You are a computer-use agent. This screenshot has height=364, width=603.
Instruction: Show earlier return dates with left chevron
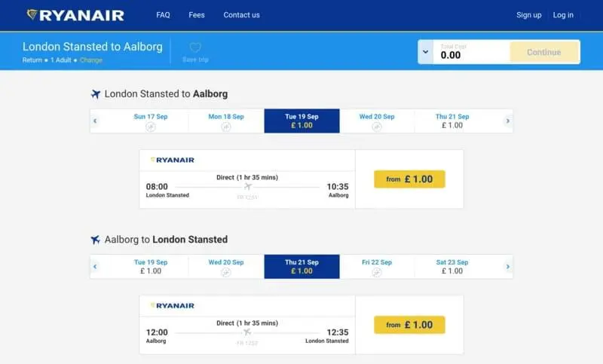point(95,266)
